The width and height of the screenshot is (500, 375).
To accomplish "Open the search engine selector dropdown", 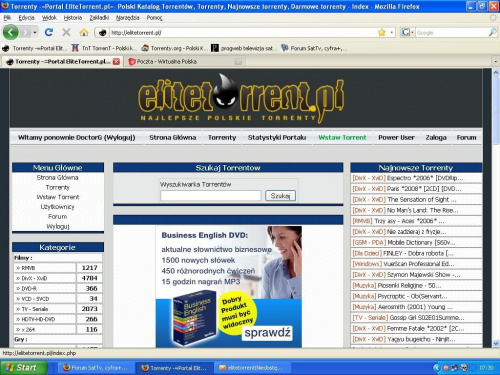I will coord(408,32).
